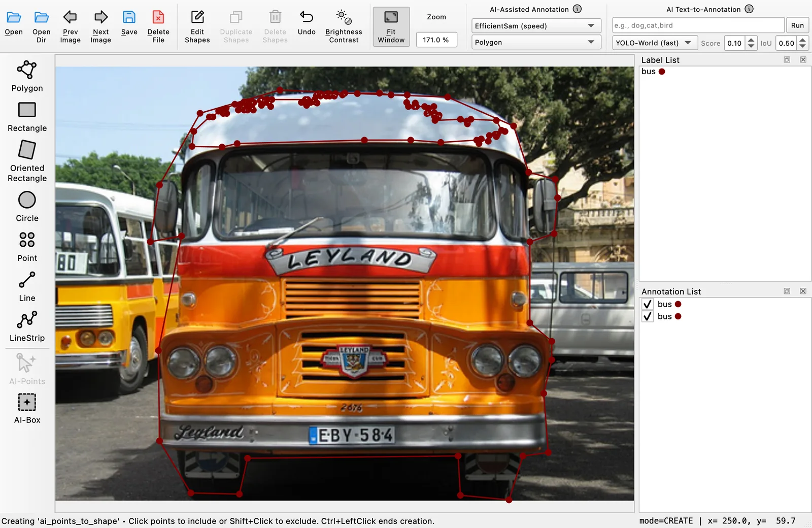
Task: Select the Point tool
Action: coord(27,247)
